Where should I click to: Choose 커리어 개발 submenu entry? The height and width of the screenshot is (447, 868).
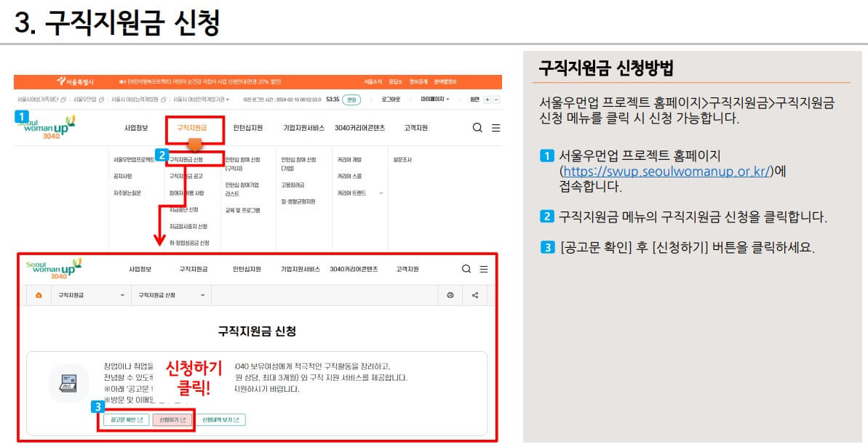tap(349, 160)
